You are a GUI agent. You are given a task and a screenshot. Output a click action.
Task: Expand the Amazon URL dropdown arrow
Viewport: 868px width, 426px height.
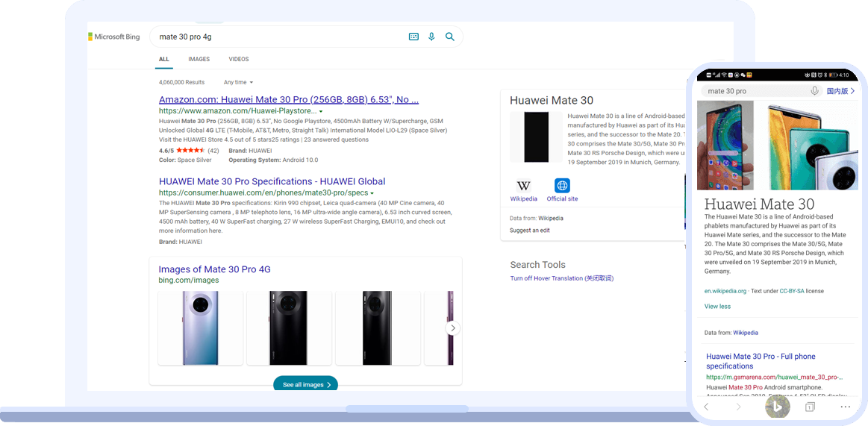pyautogui.click(x=321, y=111)
